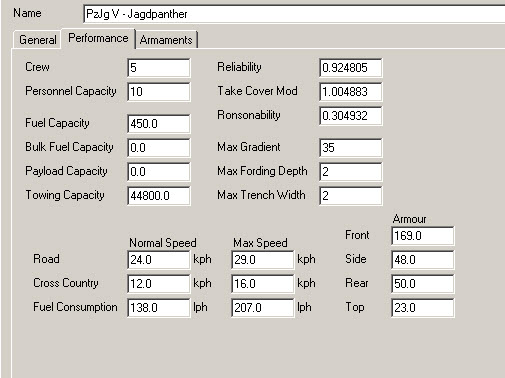Screen dimensions: 505x378
Task: Select the Performance tab
Action: pyautogui.click(x=98, y=38)
